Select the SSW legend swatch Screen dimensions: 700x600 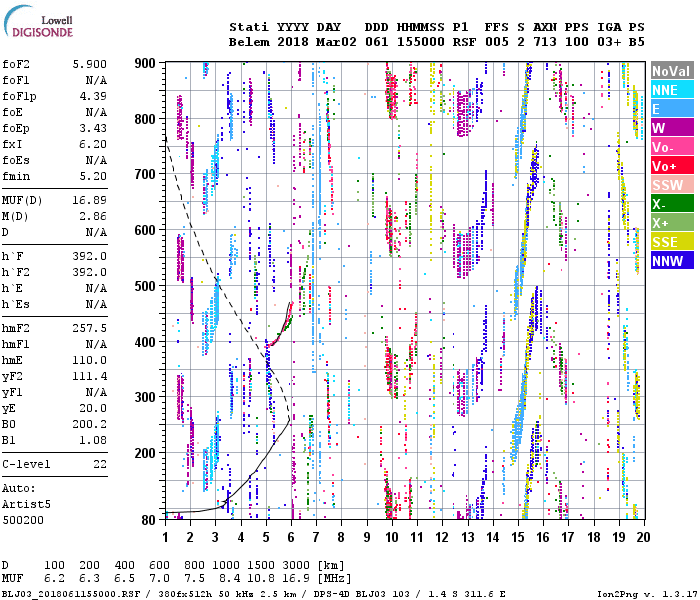click(672, 185)
